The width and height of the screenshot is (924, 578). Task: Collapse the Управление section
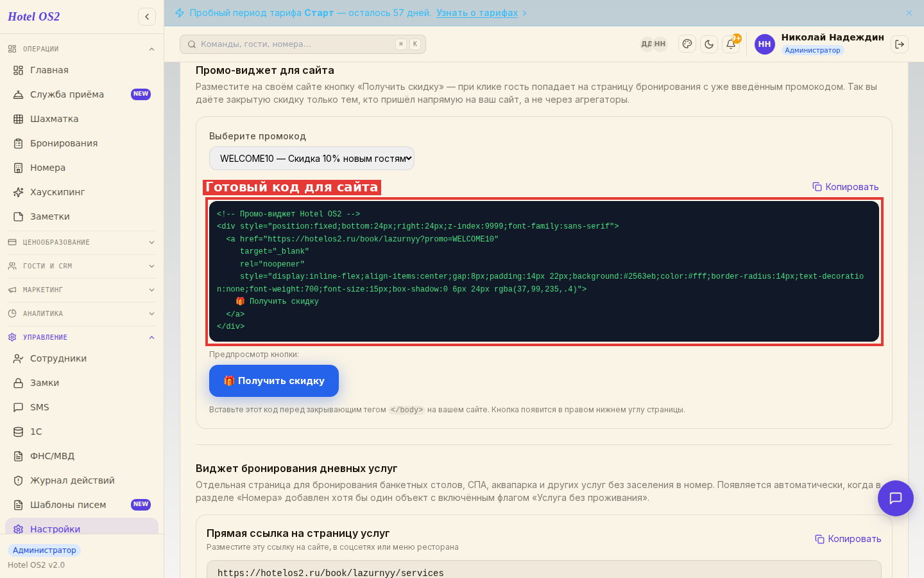coord(81,337)
